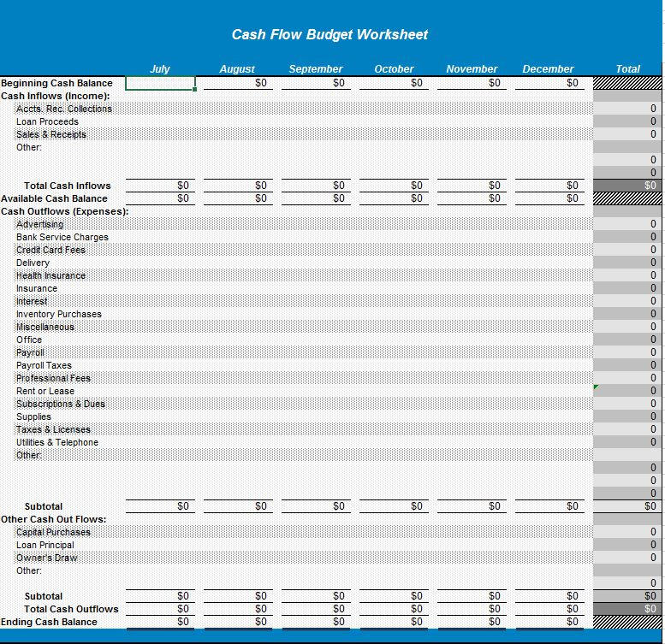The height and width of the screenshot is (644, 665).
Task: Click the Cash Outflows (Expenses) heading
Action: (x=64, y=211)
